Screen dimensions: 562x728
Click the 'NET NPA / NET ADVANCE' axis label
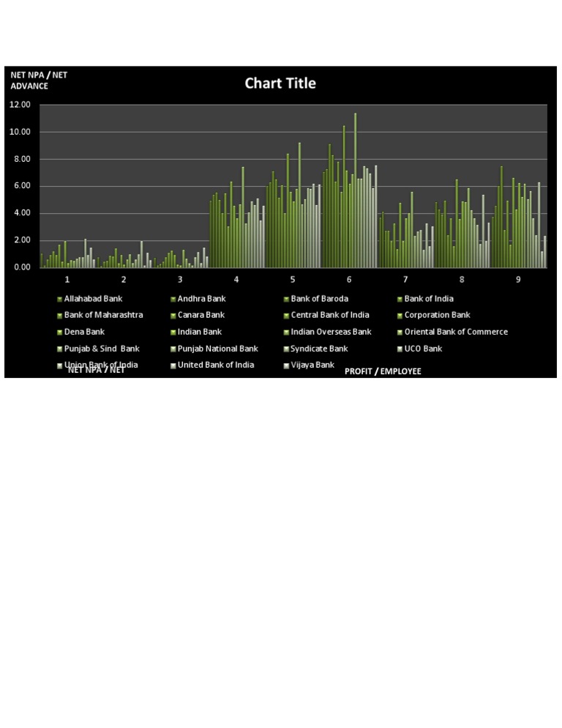point(39,81)
